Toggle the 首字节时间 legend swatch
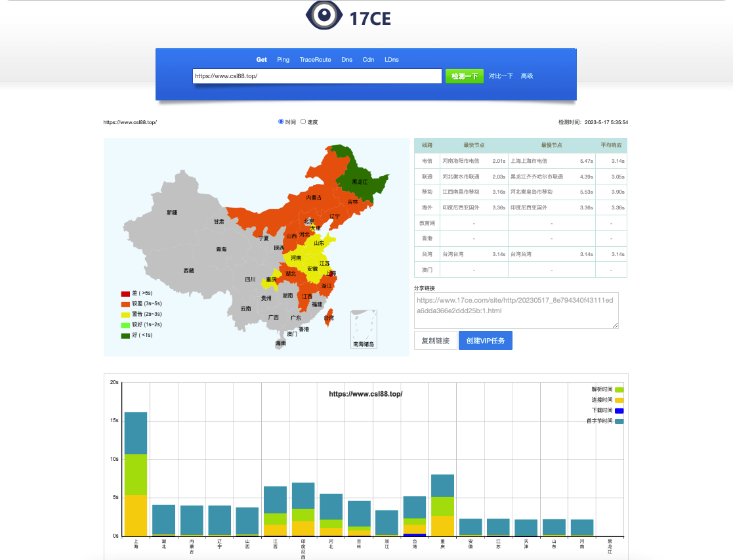 pos(619,421)
